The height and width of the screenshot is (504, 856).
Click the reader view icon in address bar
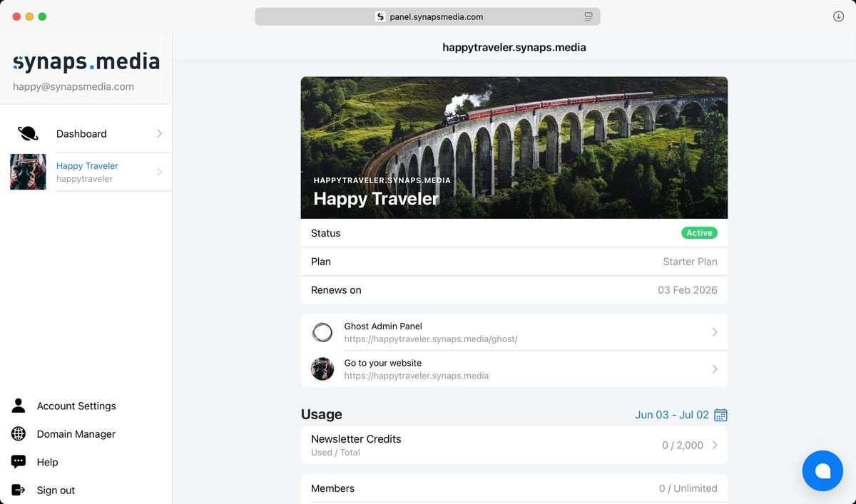click(588, 16)
